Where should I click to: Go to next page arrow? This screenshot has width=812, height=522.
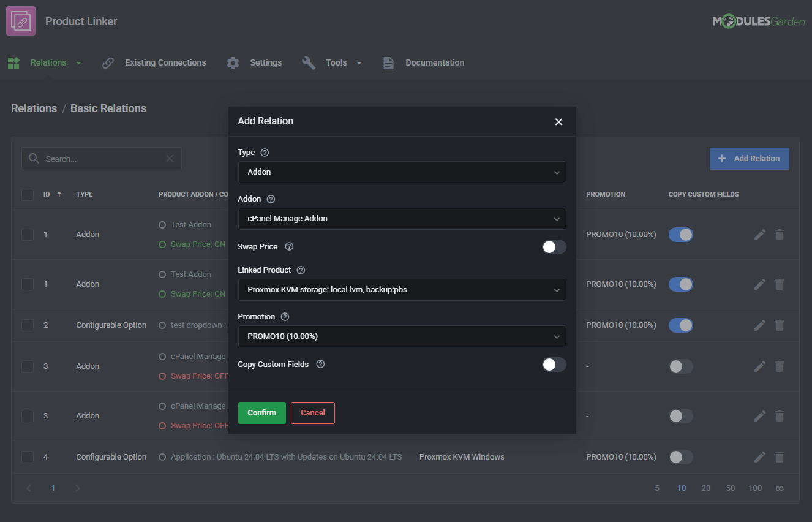click(78, 488)
